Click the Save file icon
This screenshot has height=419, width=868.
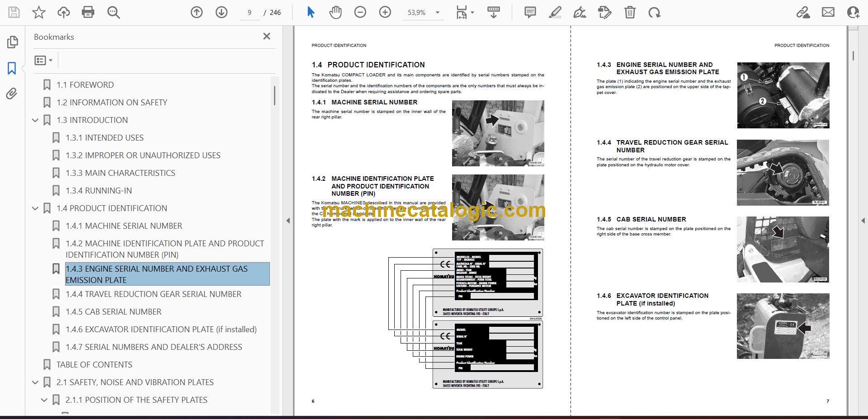coord(14,12)
